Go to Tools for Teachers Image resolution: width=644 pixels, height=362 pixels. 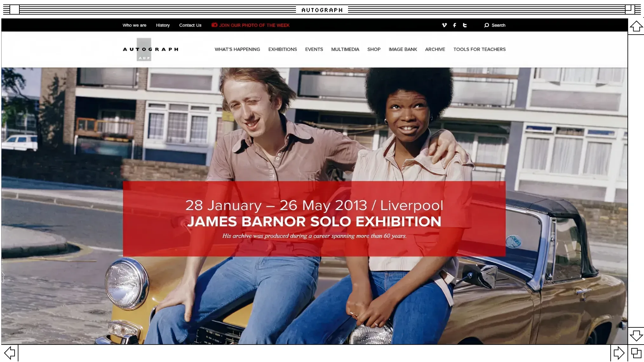click(x=479, y=49)
